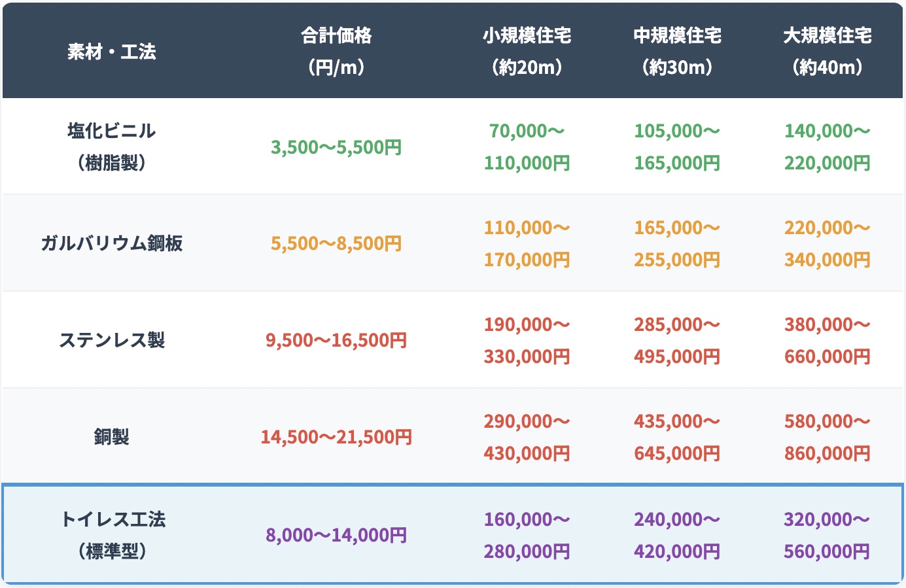
Task: Select the 165,000〜255,000円 medium house cell
Action: (677, 243)
